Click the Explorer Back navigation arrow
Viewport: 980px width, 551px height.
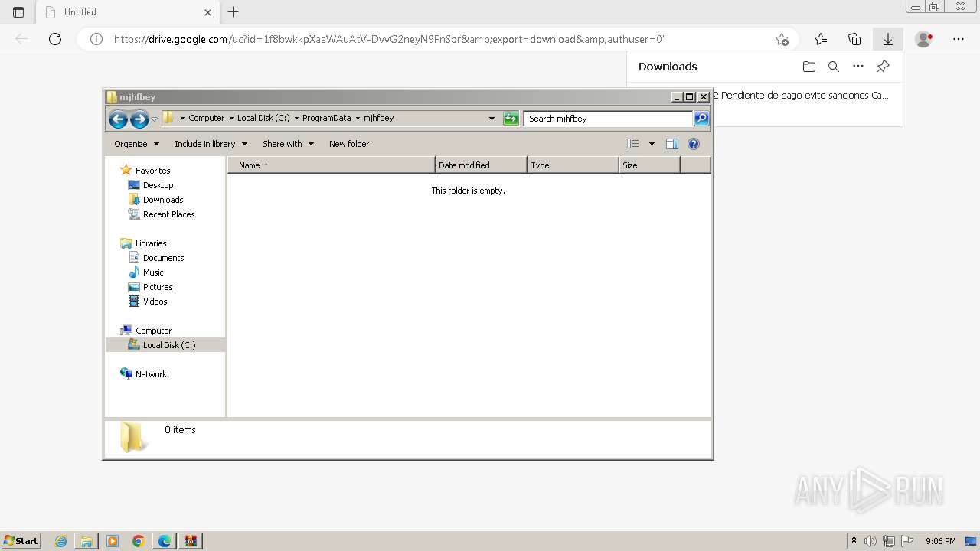tap(118, 119)
